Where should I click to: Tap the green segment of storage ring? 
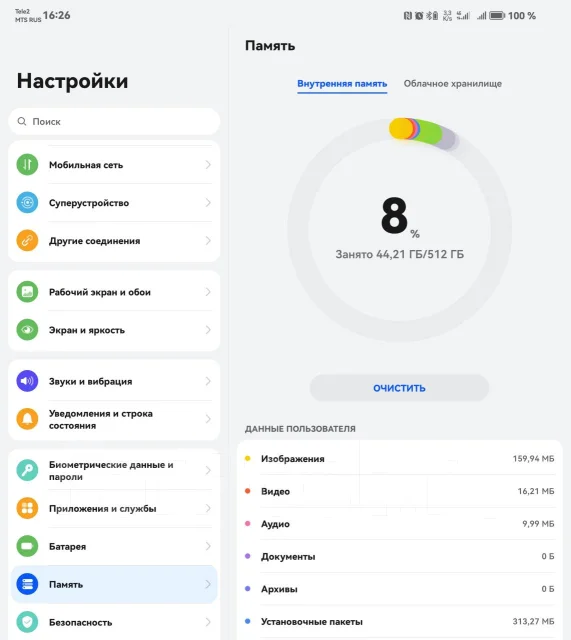click(430, 132)
